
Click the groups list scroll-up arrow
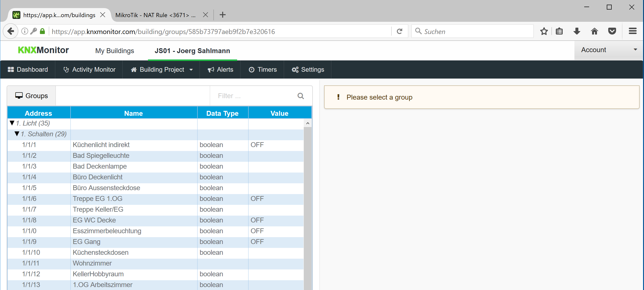(x=307, y=123)
